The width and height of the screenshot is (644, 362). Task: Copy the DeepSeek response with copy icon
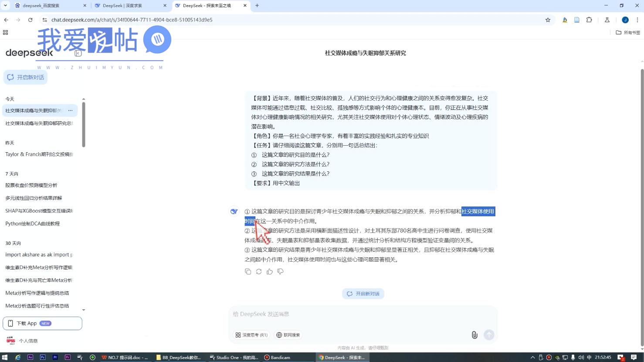click(x=248, y=271)
